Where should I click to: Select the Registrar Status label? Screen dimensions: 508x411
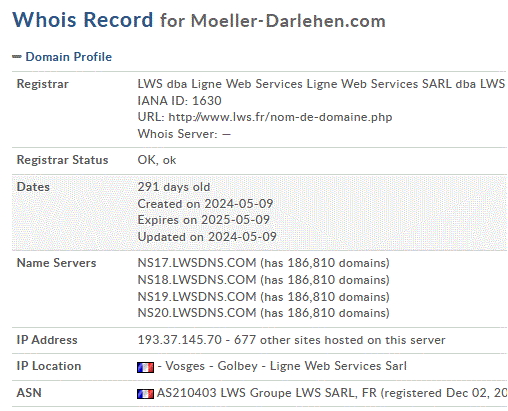point(62,160)
